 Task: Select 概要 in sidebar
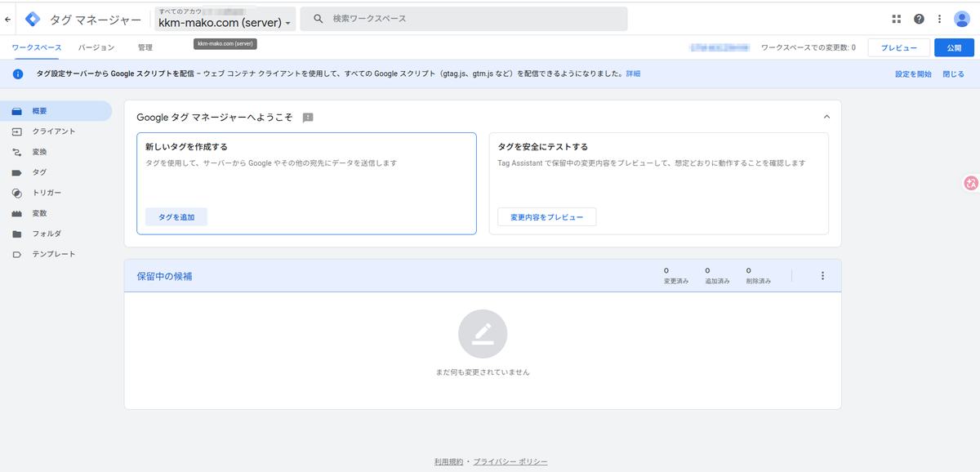click(56, 111)
